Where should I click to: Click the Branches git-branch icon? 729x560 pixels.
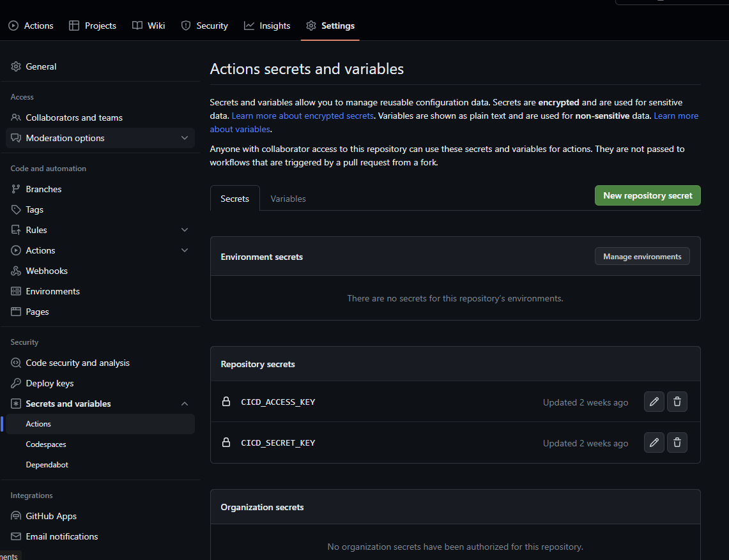point(16,189)
